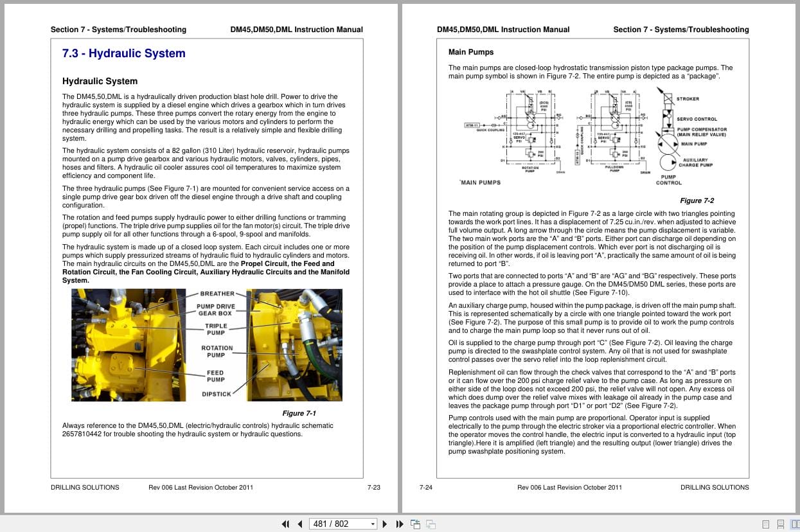Click the heading "7.3 - Hydraulic System"
The image size is (800, 532).
coord(123,54)
